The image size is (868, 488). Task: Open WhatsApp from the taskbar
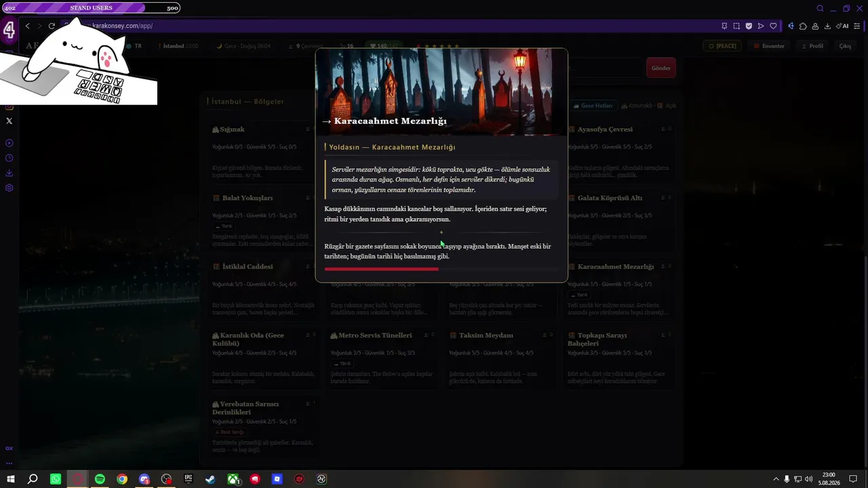click(56, 479)
